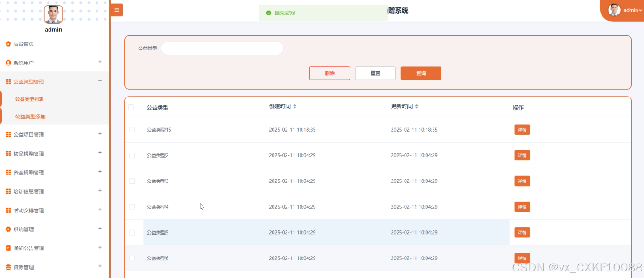Click the 重置 reset button

[x=375, y=73]
